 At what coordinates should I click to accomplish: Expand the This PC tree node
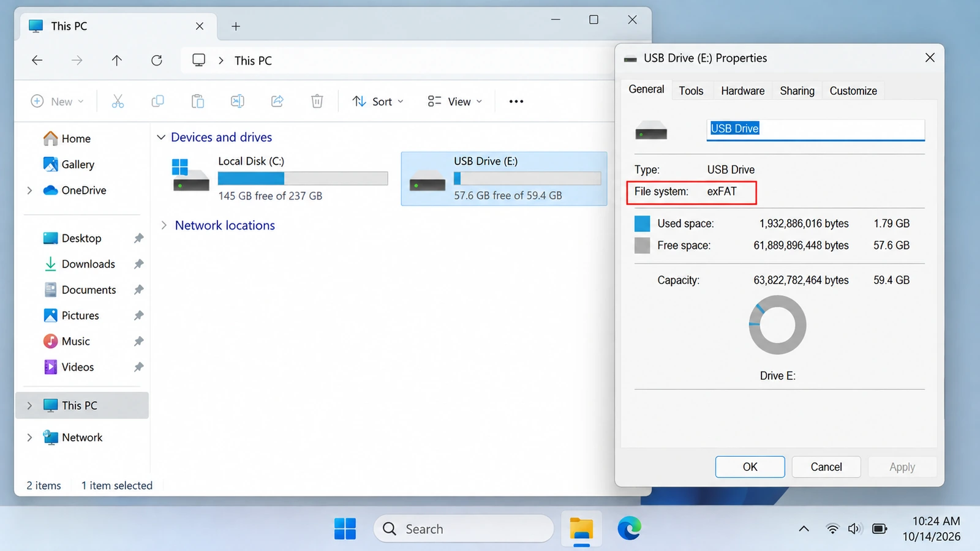29,405
